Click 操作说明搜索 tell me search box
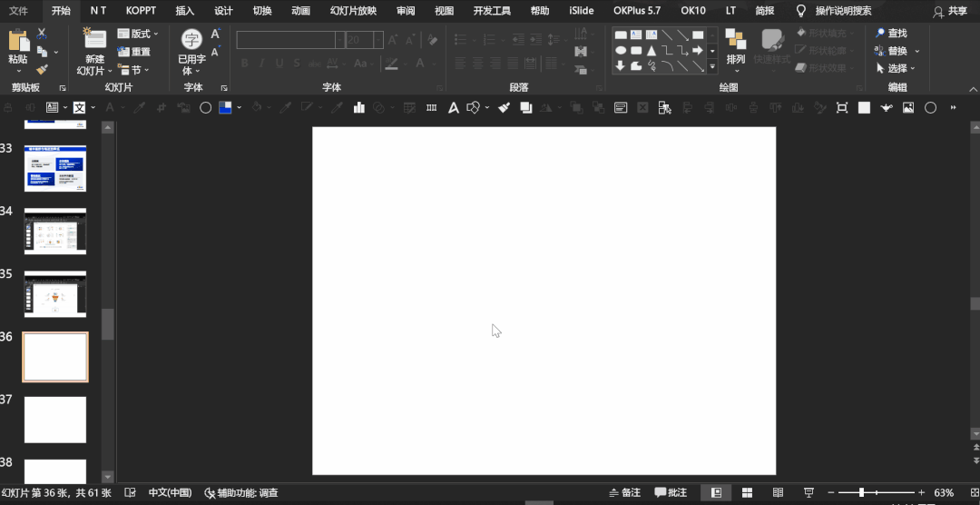Viewport: 980px width, 505px height. click(x=843, y=11)
